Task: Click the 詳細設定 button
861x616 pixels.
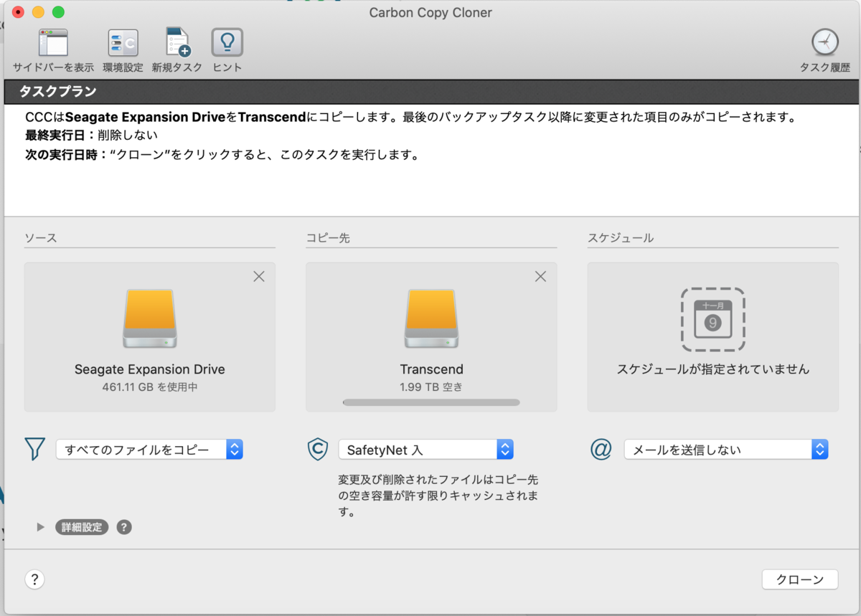Action: pos(82,527)
